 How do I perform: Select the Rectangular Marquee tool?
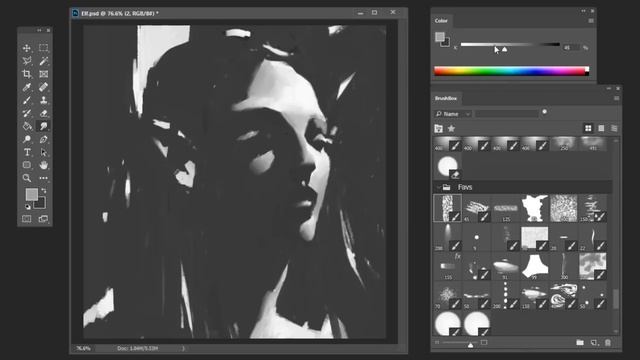43,48
